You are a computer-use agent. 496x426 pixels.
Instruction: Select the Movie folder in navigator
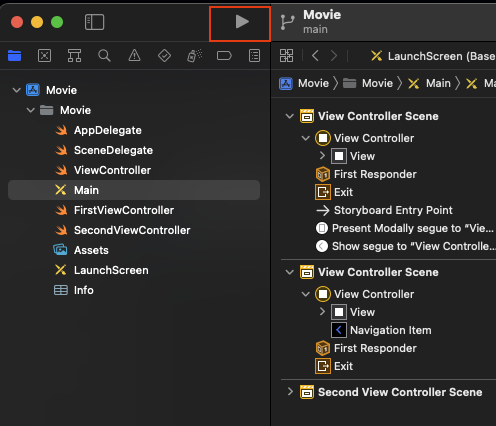[x=65, y=110]
